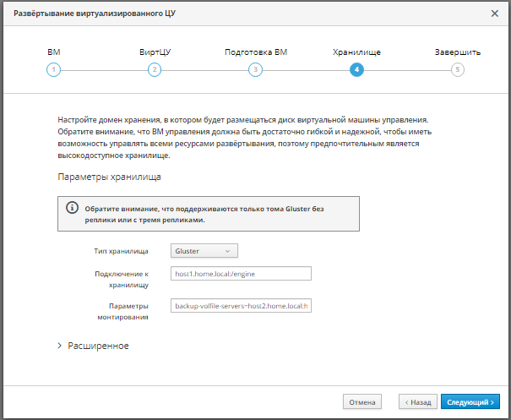Click the info icon in Gluster notice
511x420 pixels.
[x=73, y=208]
